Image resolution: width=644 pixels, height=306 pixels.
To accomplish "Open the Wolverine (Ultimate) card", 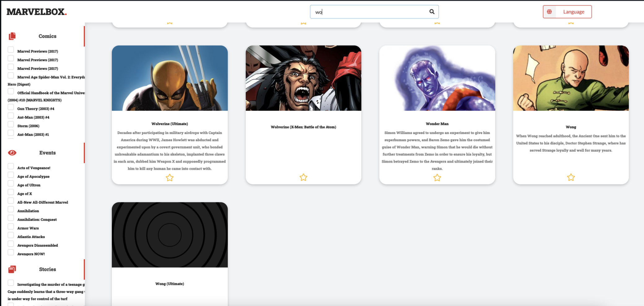I will pos(170,78).
